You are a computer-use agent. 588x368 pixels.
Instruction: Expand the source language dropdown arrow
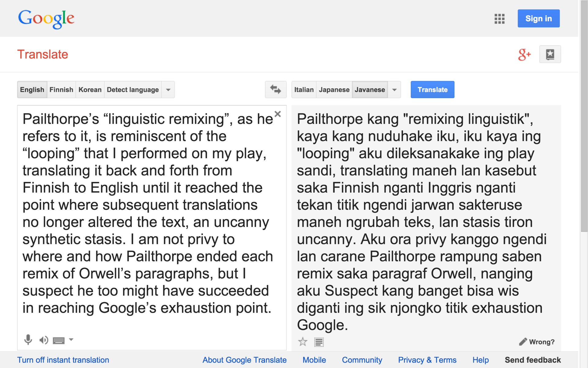point(168,90)
